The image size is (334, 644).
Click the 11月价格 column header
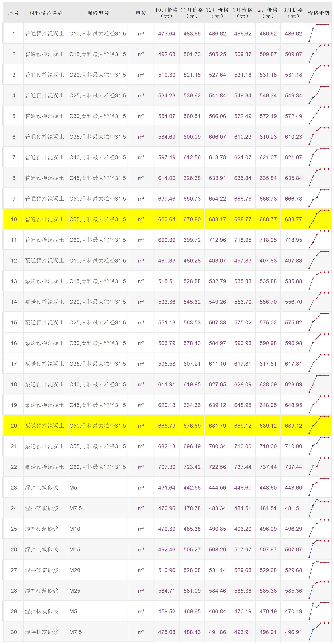[x=192, y=13]
